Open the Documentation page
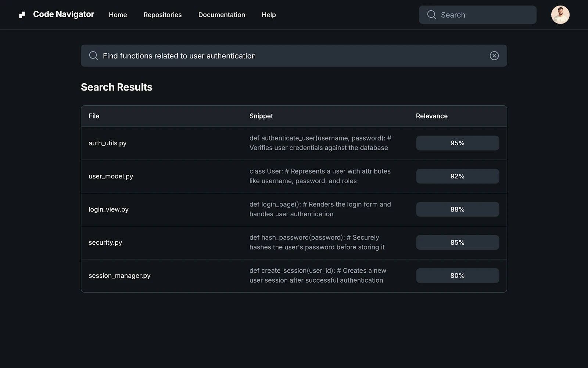 pos(222,15)
